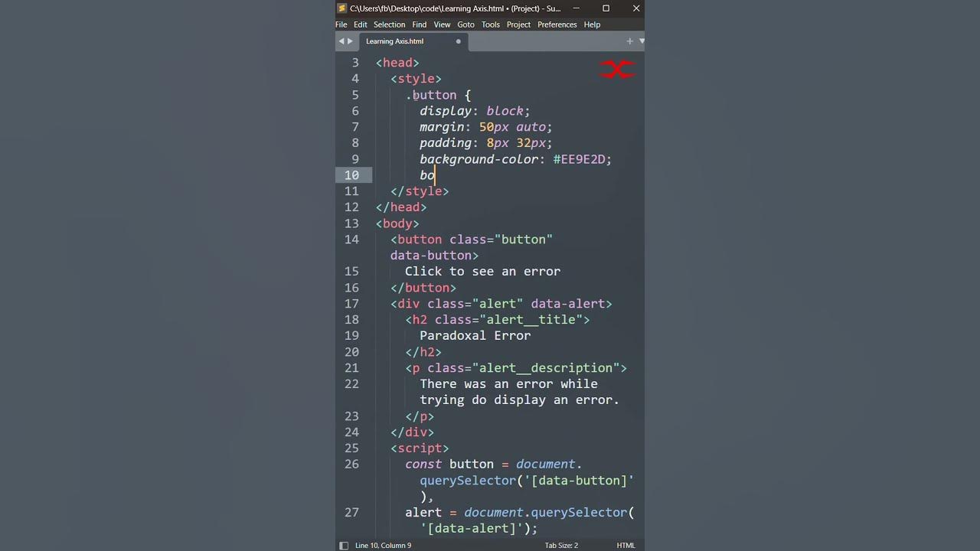The height and width of the screenshot is (551, 980).
Task: Click 'Click to see an error' text
Action: click(482, 272)
